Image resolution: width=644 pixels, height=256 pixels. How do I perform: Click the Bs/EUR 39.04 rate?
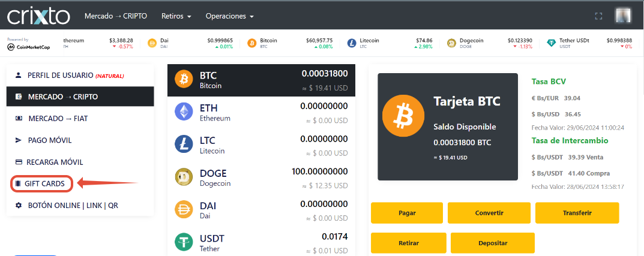(556, 98)
